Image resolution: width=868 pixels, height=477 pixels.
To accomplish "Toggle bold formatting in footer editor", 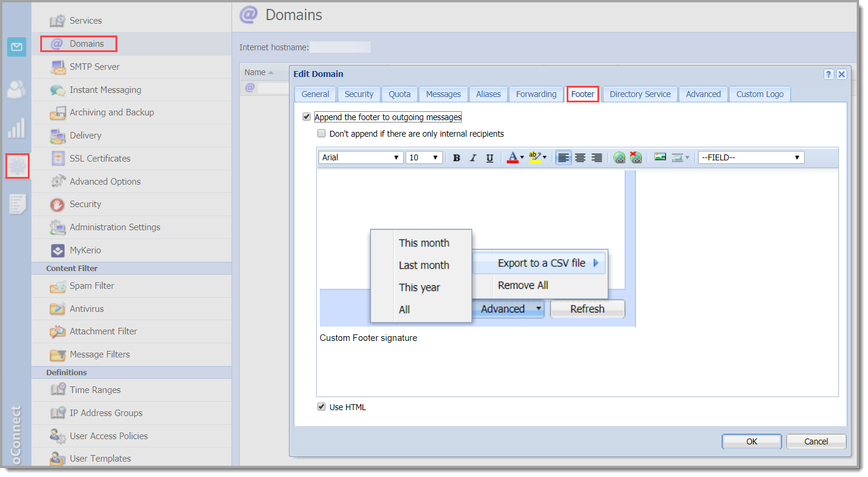I will tap(456, 158).
